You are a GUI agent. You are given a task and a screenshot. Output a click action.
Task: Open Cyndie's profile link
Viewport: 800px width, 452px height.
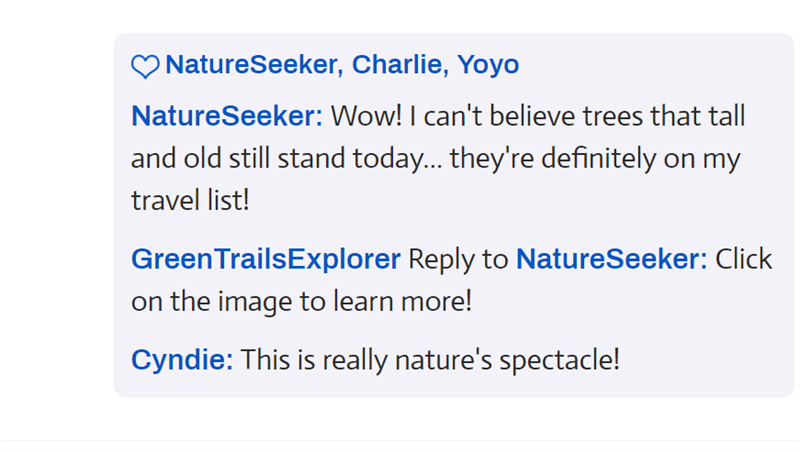[181, 359]
